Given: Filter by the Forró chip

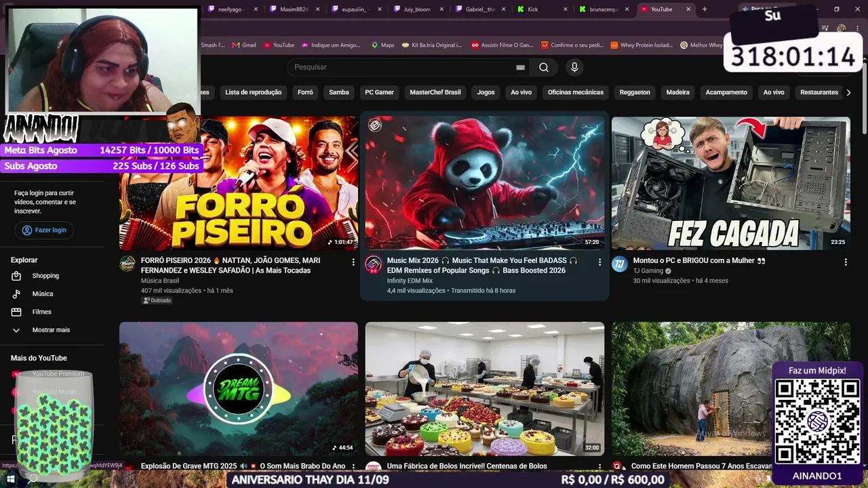Looking at the screenshot, I should pos(305,92).
